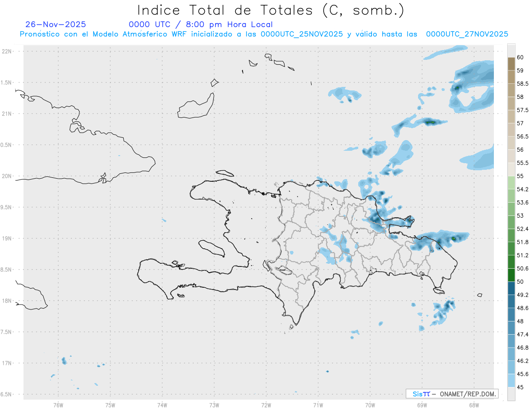The width and height of the screenshot is (532, 411).
Task: Click the colorbar value label 48.6
Action: click(x=523, y=308)
